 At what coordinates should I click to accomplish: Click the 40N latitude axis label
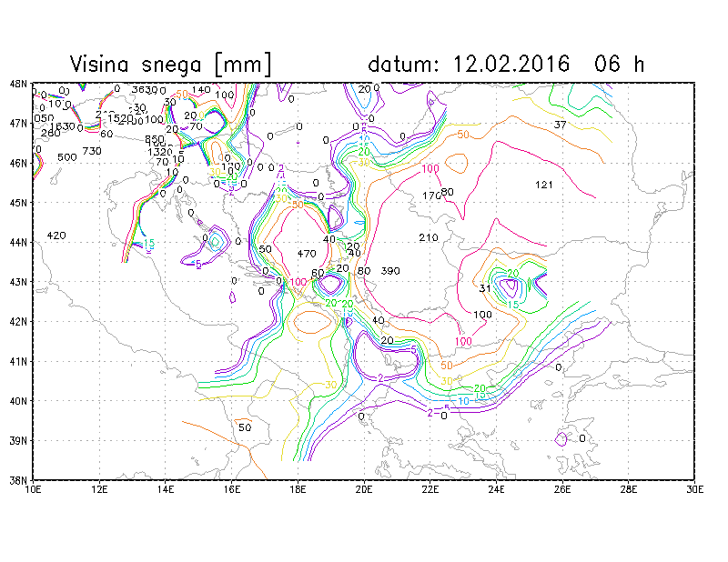[18, 401]
